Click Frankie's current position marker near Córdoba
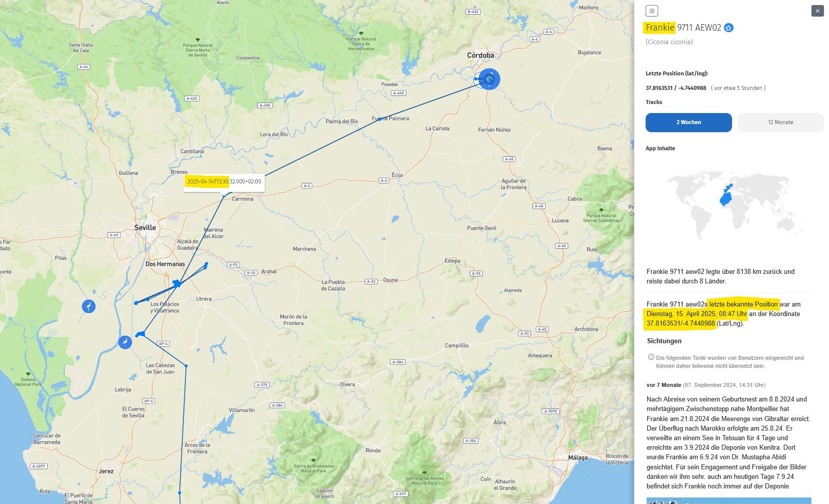This screenshot has height=504, width=829. coord(489,79)
